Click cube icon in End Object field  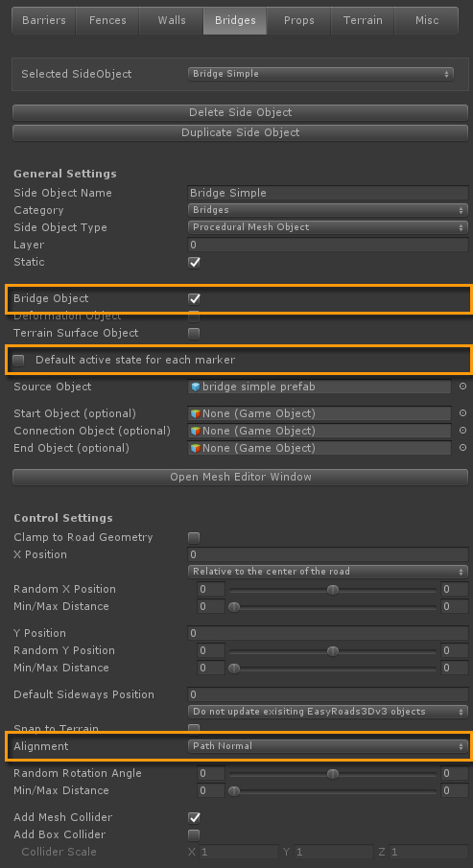click(x=195, y=447)
